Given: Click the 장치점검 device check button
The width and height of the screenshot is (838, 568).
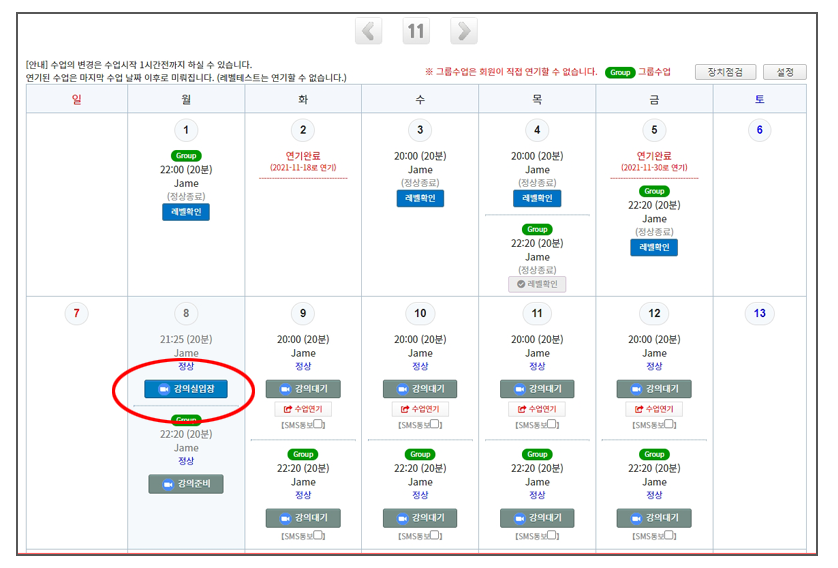Looking at the screenshot, I should click(x=724, y=73).
